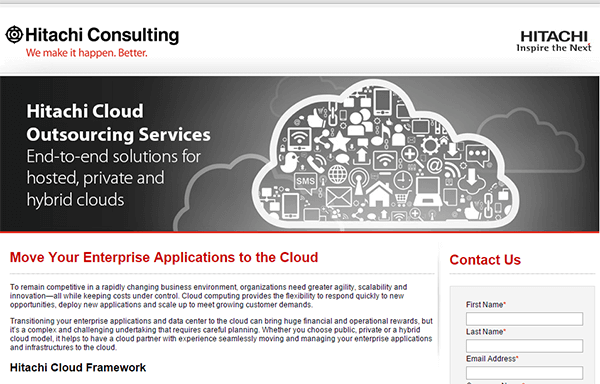Click the Hitachi Consulting wordmark
The width and height of the screenshot is (600, 384).
102,35
